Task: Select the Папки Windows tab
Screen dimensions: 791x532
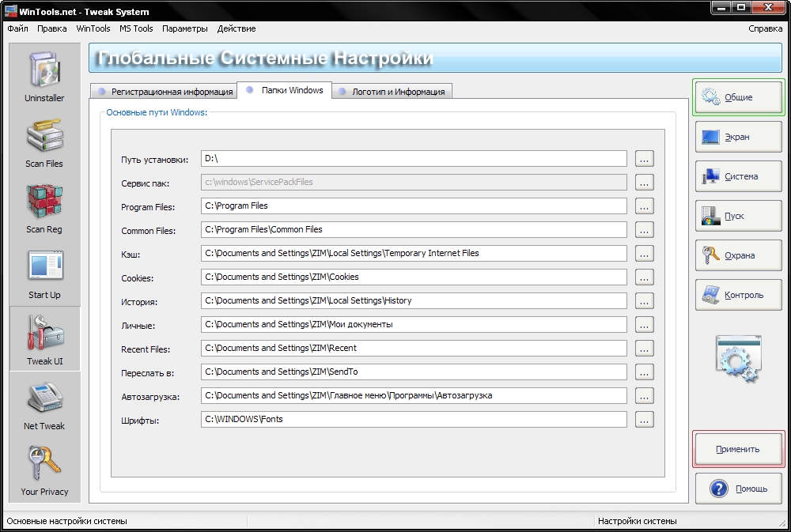Action: coord(285,90)
